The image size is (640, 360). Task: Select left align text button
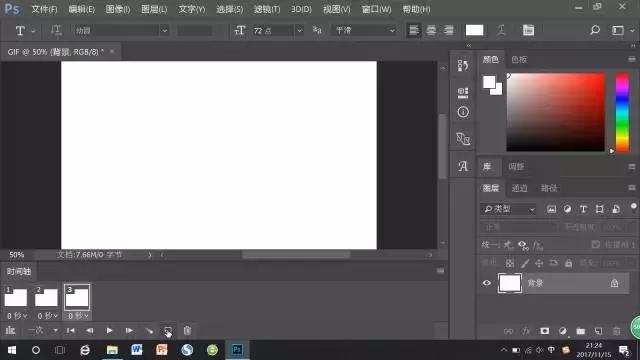(413, 30)
